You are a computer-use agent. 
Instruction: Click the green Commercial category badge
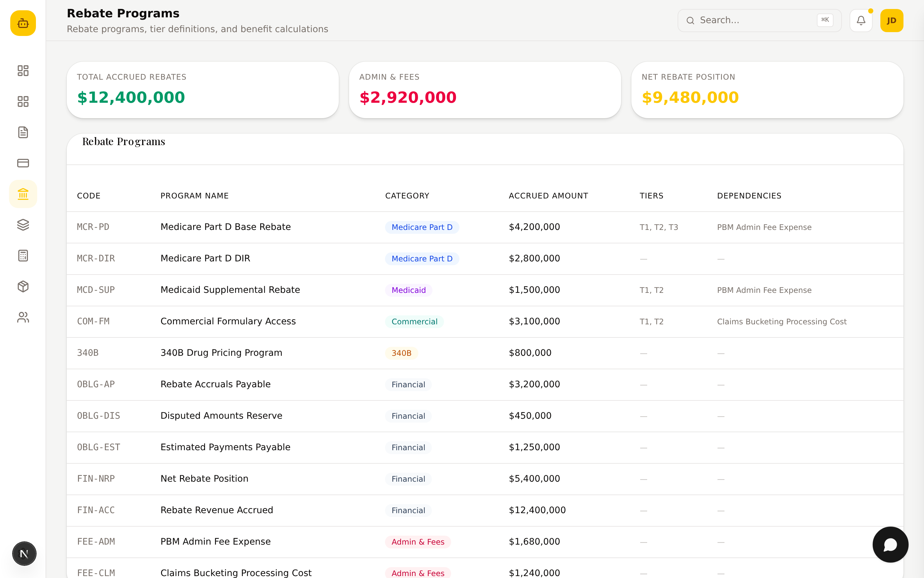click(414, 322)
